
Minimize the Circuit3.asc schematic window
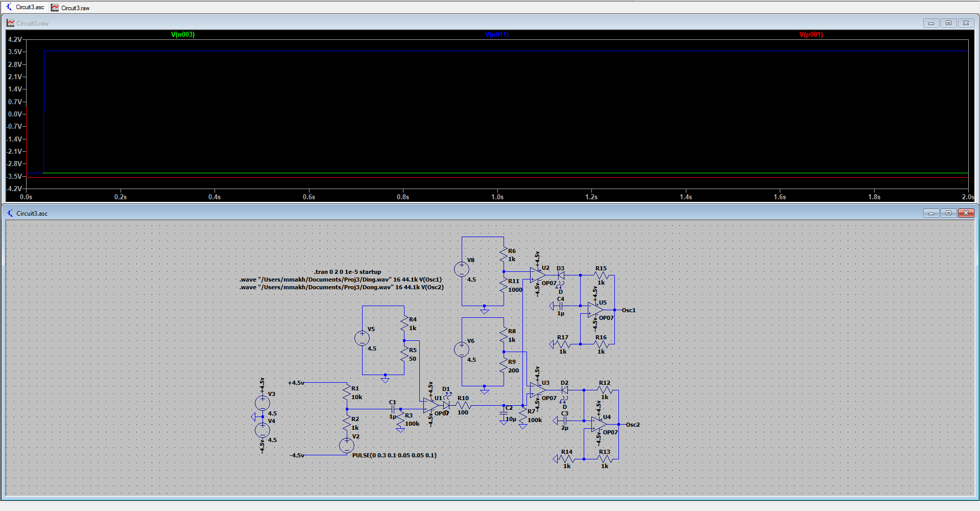click(x=931, y=213)
